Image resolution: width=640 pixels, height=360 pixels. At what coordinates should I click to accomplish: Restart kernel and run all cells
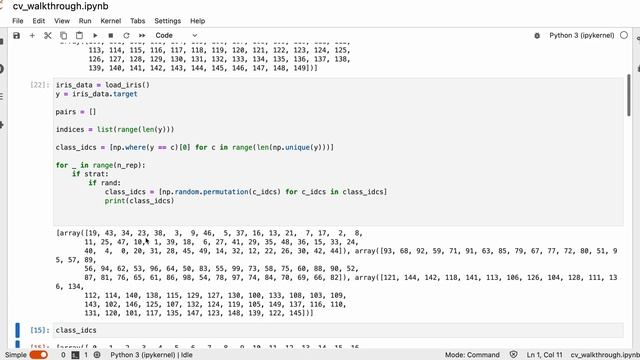(142, 36)
